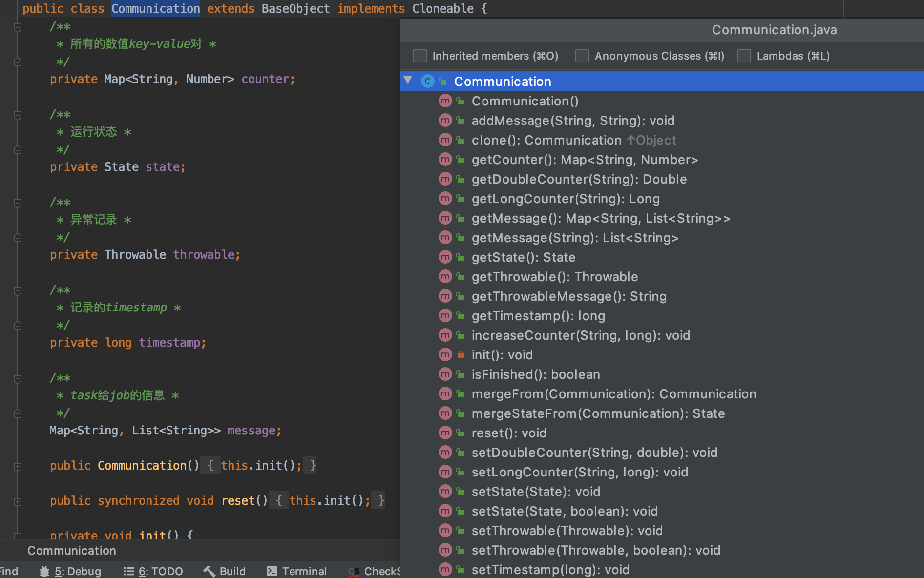Click the Cloneable interface reference
This screenshot has width=924, height=578.
click(x=443, y=8)
